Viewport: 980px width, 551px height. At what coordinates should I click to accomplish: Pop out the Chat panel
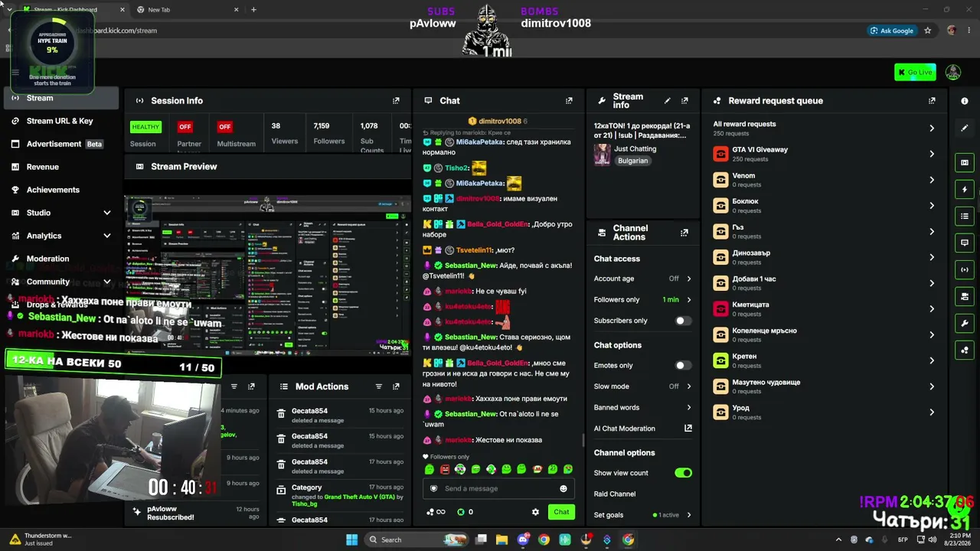pyautogui.click(x=569, y=100)
